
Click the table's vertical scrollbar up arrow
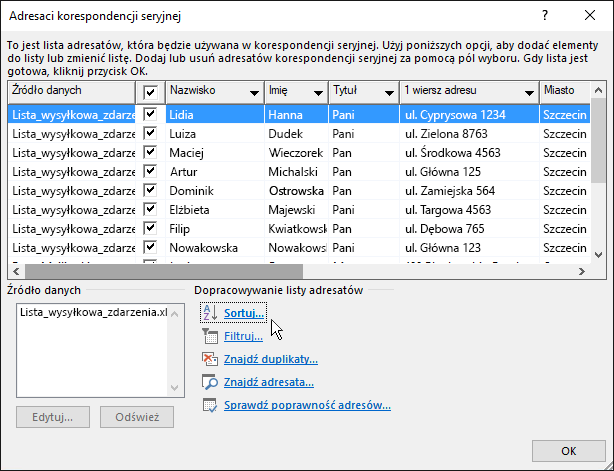(598, 90)
